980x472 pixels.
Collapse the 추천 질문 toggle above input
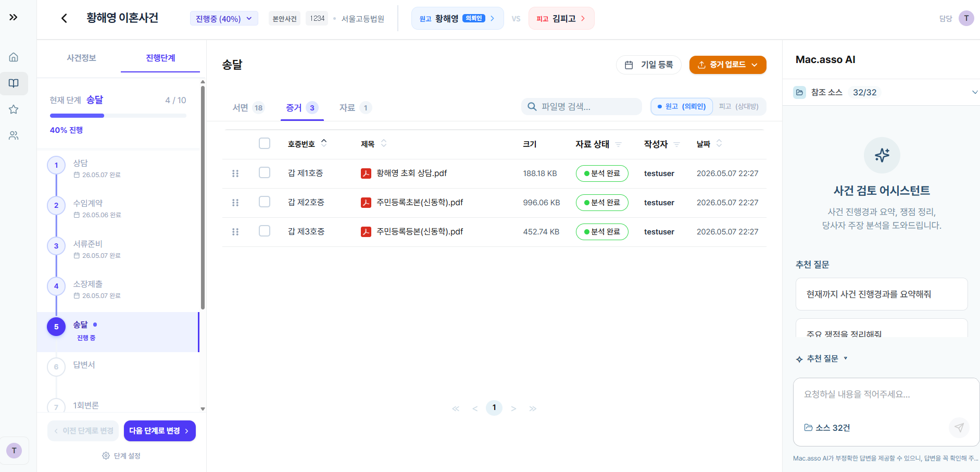tap(822, 358)
